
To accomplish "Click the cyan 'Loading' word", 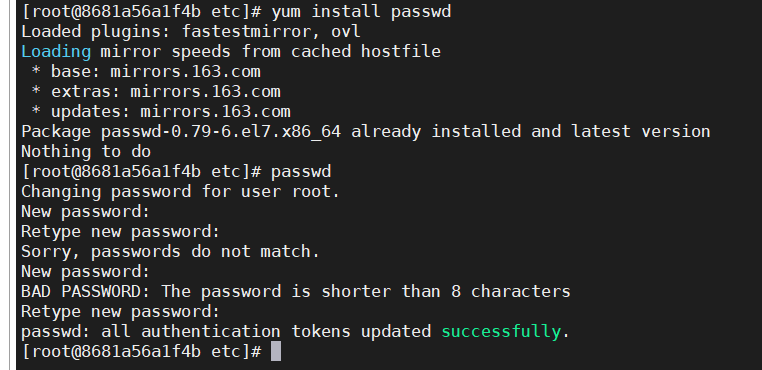I will click(x=56, y=52).
